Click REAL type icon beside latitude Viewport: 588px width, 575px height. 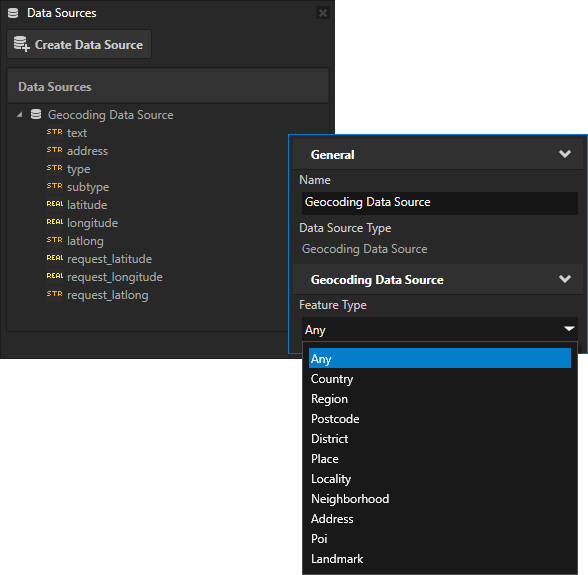(55, 204)
